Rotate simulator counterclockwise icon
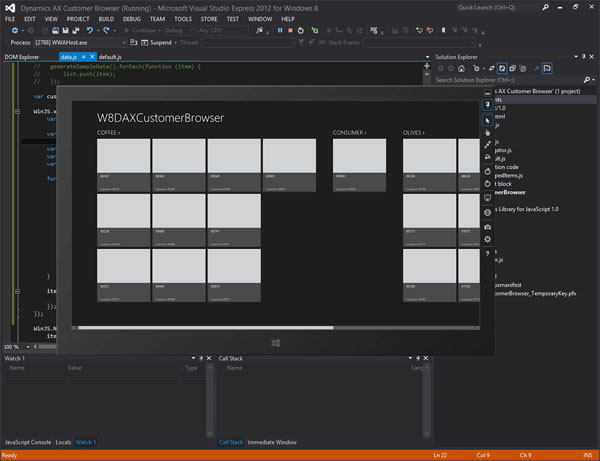Viewport: 600px width, 461px height. tap(488, 184)
